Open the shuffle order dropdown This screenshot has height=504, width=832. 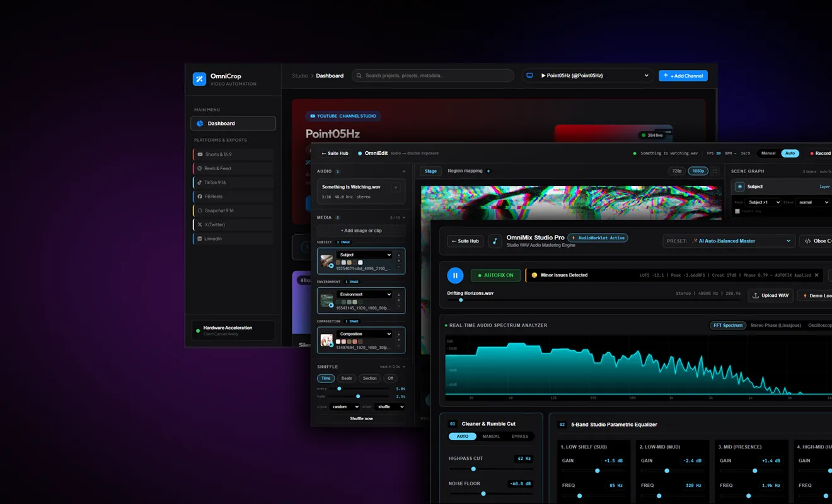coord(390,407)
